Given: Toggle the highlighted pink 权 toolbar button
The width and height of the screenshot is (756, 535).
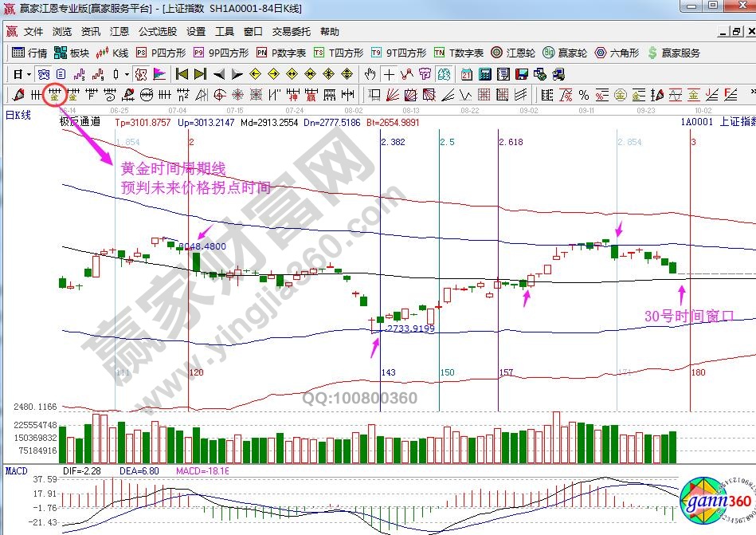Looking at the screenshot, I should pyautogui.click(x=141, y=74).
